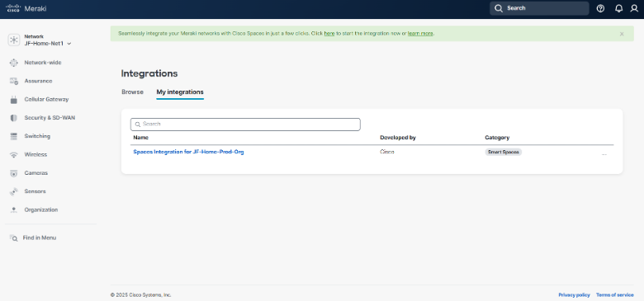Click the Sensors sidebar icon
The height and width of the screenshot is (301, 644).
14,191
